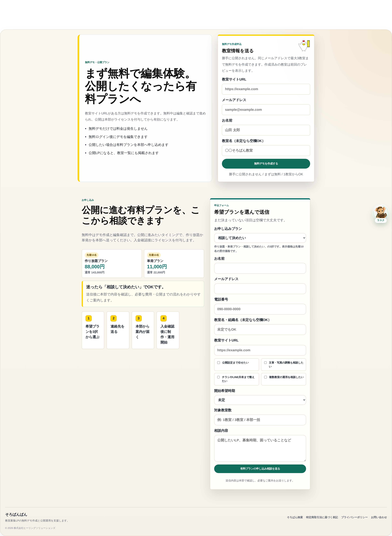392x536 pixels.
Task: Open そろばん検索 footer link
Action: (295, 517)
